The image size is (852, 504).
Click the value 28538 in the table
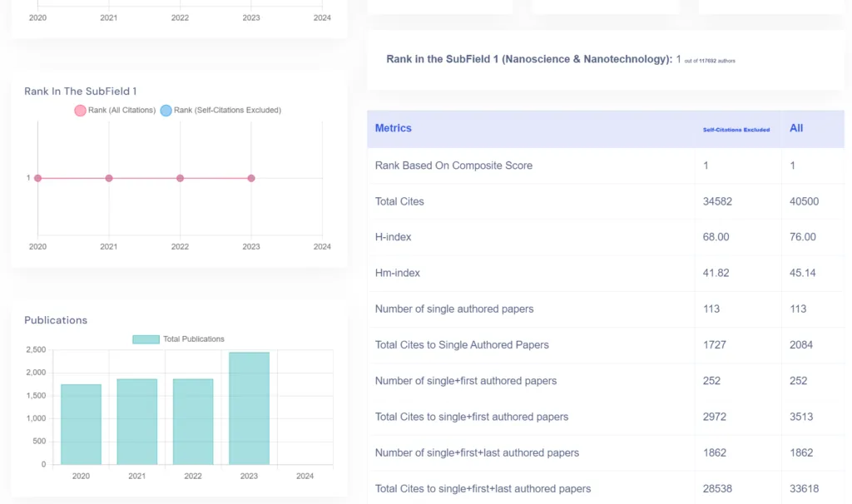(x=717, y=488)
